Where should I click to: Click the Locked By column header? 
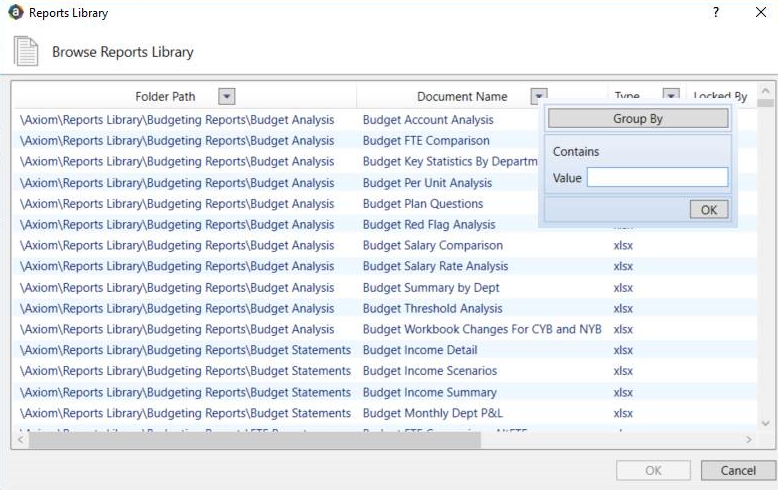click(x=720, y=97)
